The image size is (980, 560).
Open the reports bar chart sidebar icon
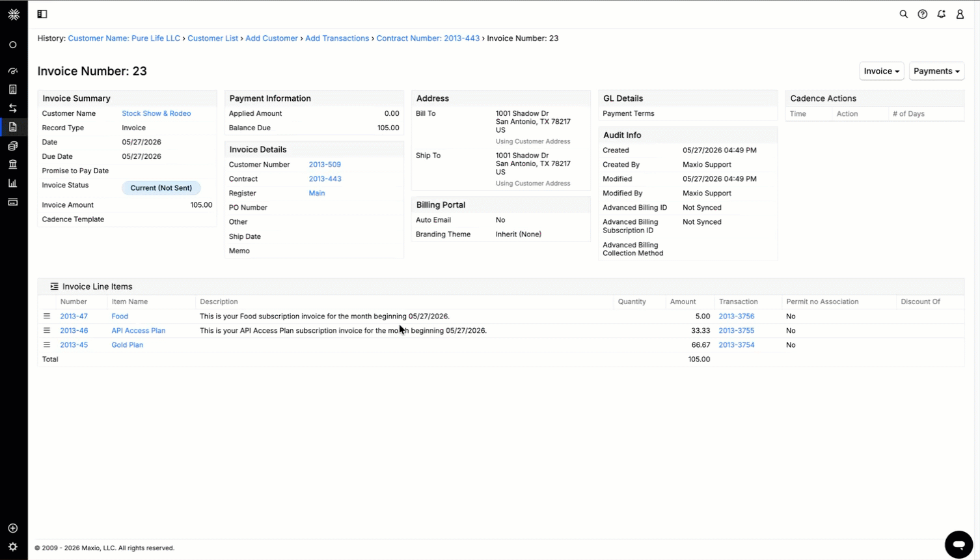tap(13, 183)
